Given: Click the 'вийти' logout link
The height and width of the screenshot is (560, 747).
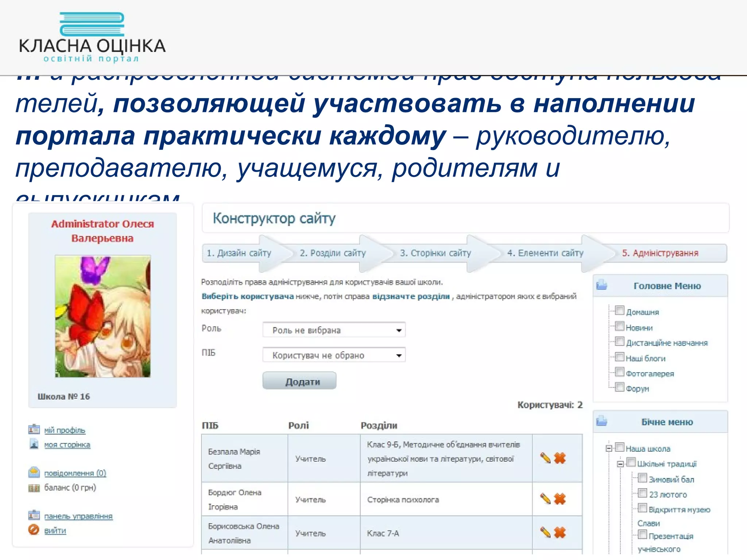Looking at the screenshot, I should [55, 530].
